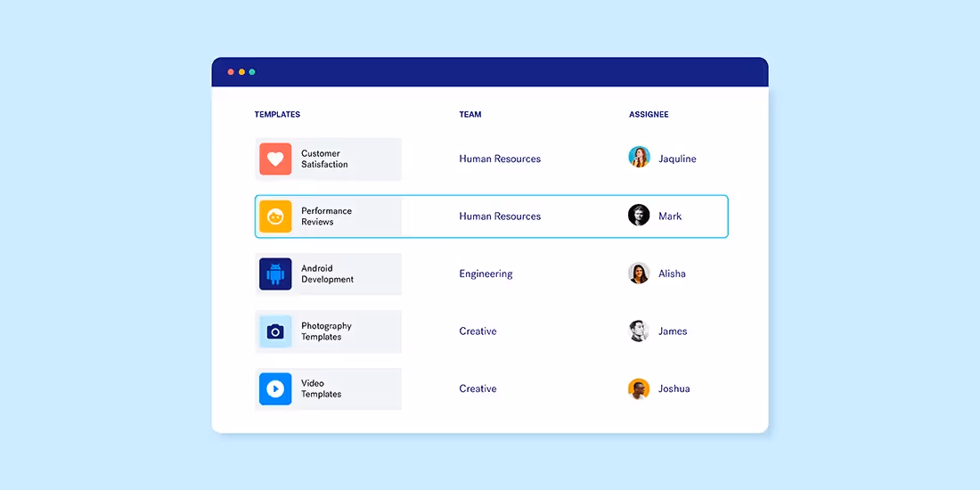
Task: Click the Android Development robot icon
Action: [275, 274]
